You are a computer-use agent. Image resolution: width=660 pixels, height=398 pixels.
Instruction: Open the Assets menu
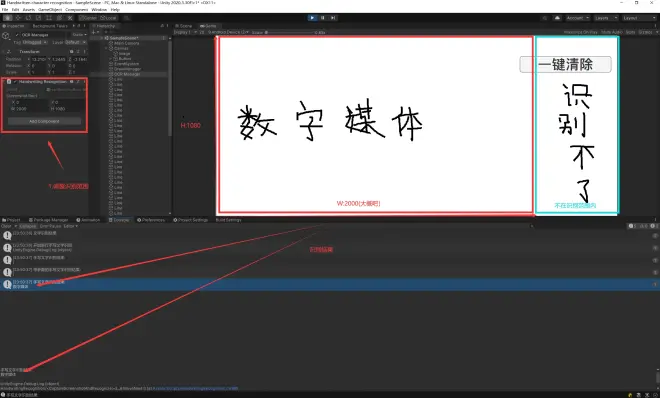tap(29, 9)
